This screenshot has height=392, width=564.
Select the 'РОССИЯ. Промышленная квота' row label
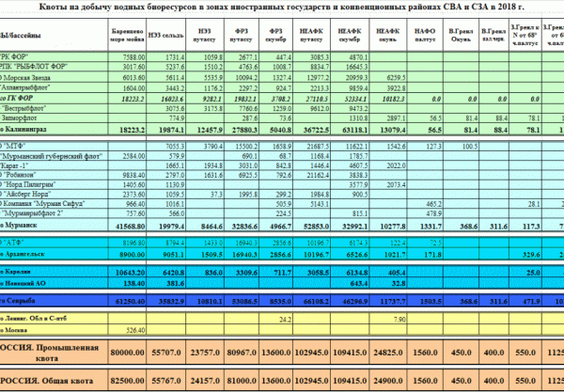(49, 353)
